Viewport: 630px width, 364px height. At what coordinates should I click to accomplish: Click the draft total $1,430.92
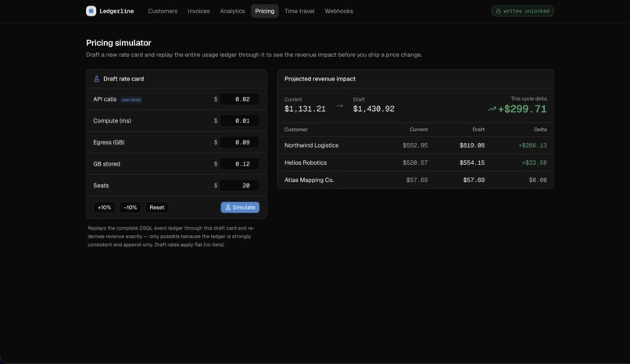point(374,109)
